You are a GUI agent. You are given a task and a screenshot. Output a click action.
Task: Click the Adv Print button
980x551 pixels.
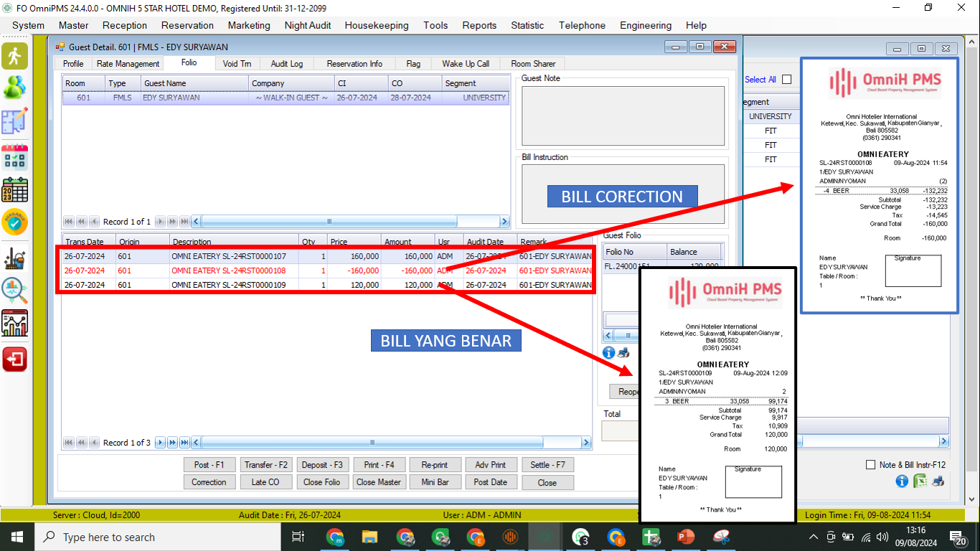tap(491, 465)
